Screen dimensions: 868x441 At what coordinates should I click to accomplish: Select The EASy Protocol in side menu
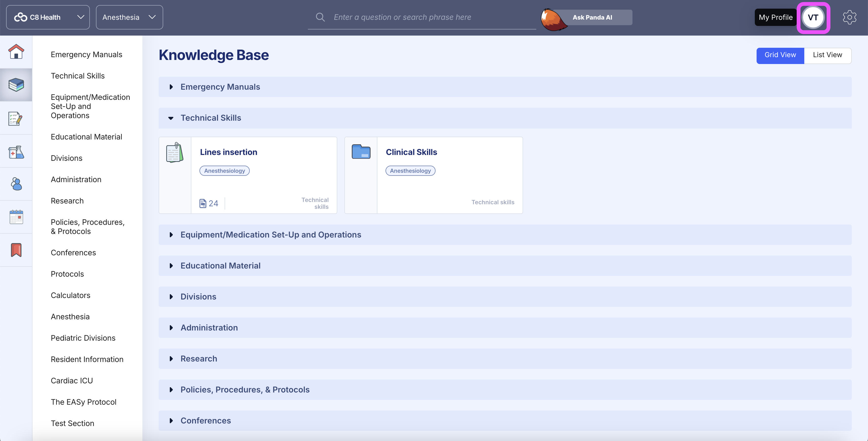pyautogui.click(x=84, y=402)
